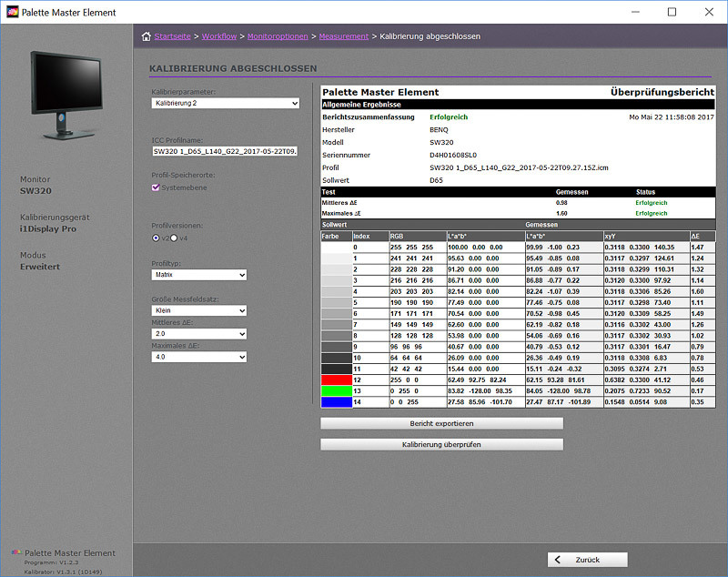Click the Maximales ΔE value 1.60 in test table

click(561, 214)
